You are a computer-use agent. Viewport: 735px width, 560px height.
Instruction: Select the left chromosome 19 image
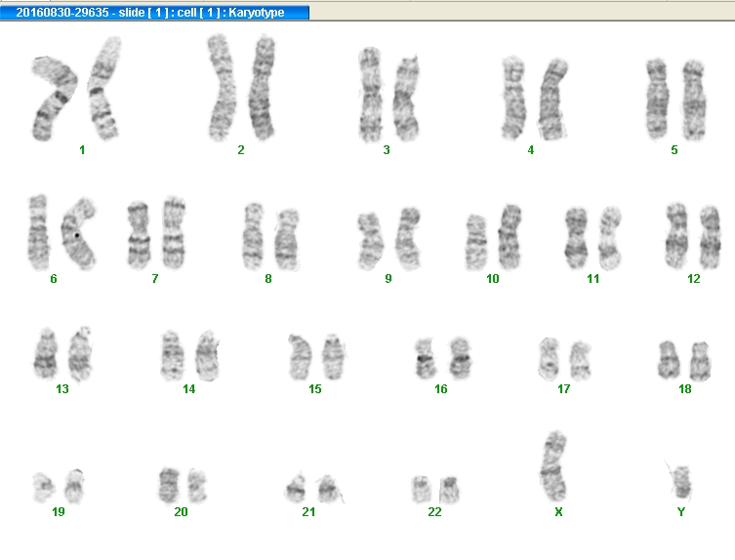coord(44,488)
